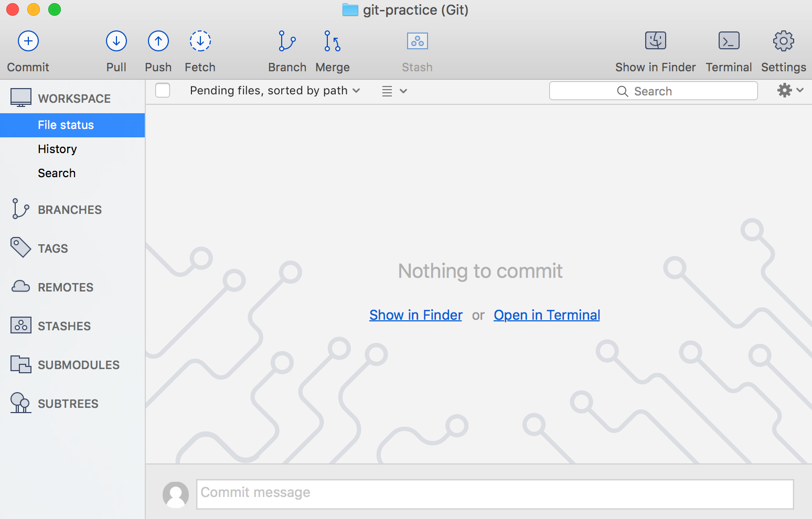Open Terminal from the toolbar
The image size is (812, 519).
[x=729, y=41]
